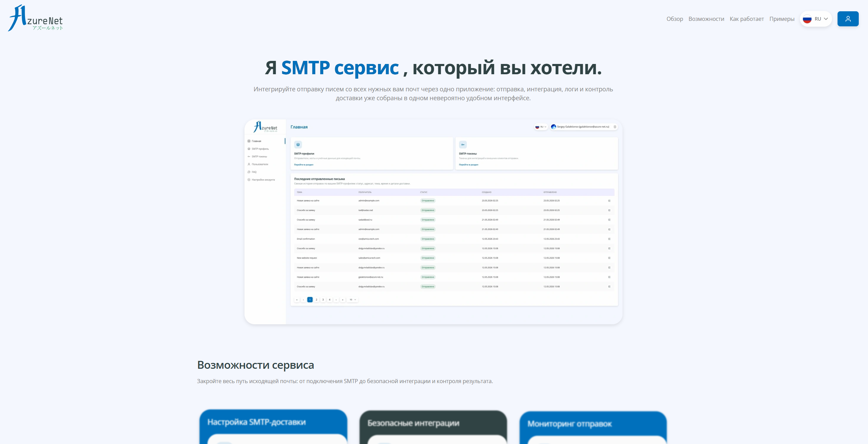Click the ОТПРАВЛЕНО column header
Image resolution: width=868 pixels, height=444 pixels.
(550, 192)
